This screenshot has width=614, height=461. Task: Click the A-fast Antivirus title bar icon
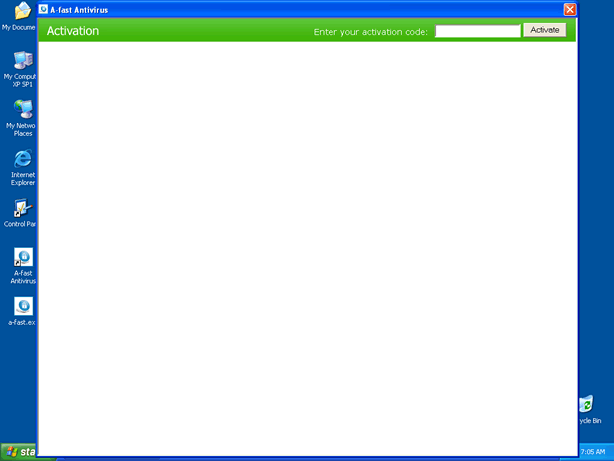44,9
